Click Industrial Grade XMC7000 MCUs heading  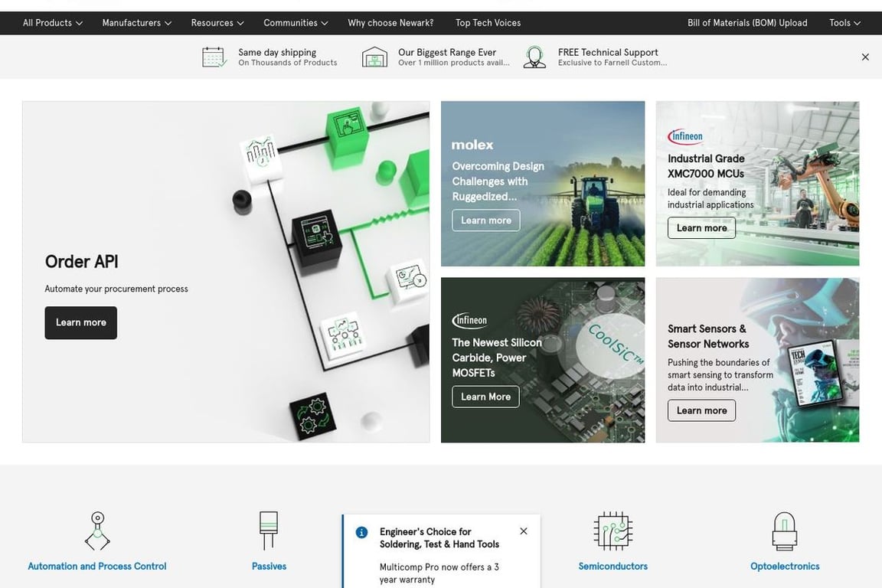pyautogui.click(x=706, y=166)
